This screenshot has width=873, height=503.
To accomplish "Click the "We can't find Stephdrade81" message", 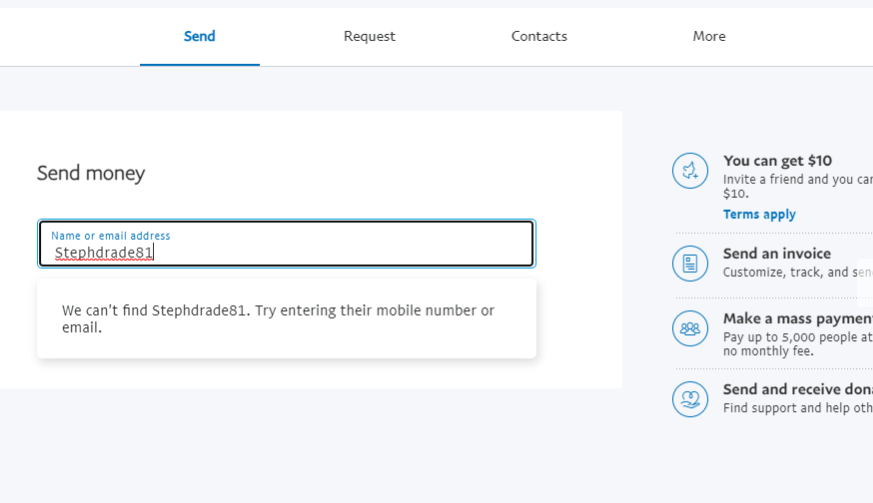I will tap(278, 318).
